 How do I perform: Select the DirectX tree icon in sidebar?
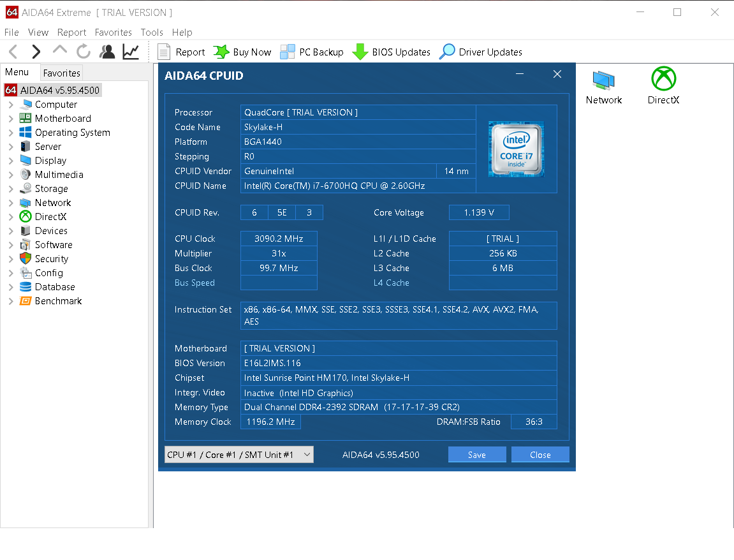(x=26, y=216)
